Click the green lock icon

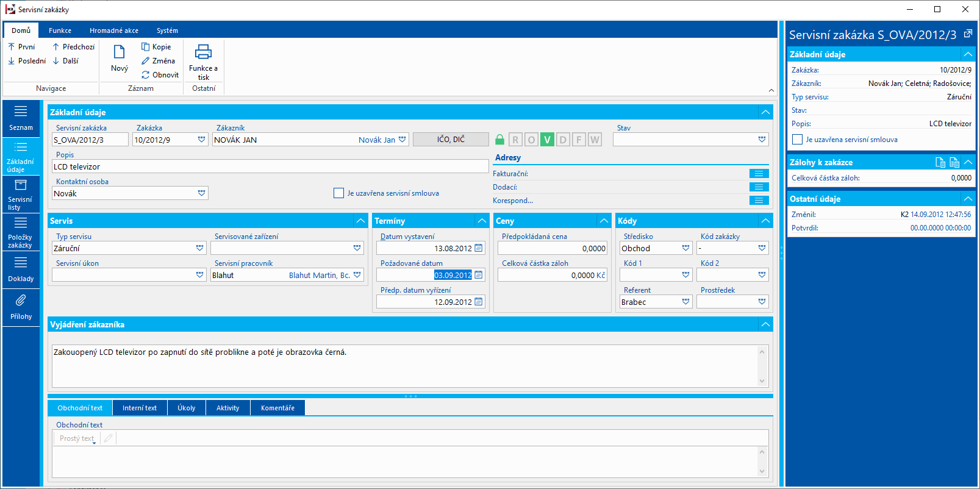coord(499,140)
